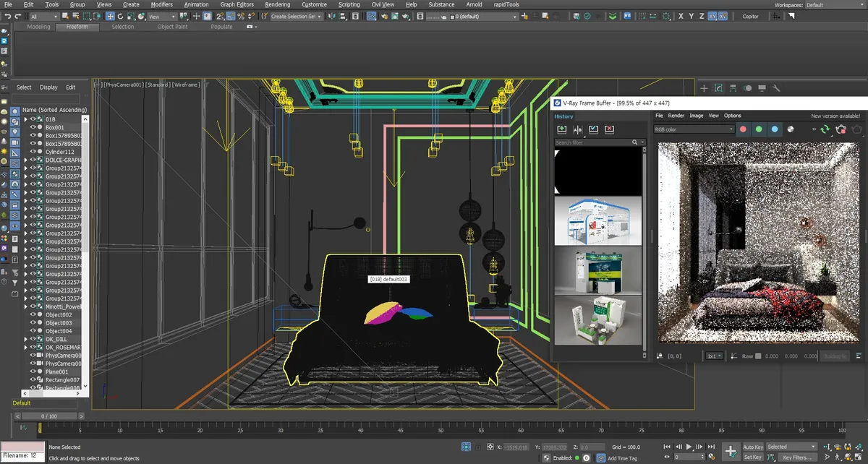Viewport: 868px width, 464px height.
Task: Open the View reference coordinate dropdown
Action: (x=163, y=16)
